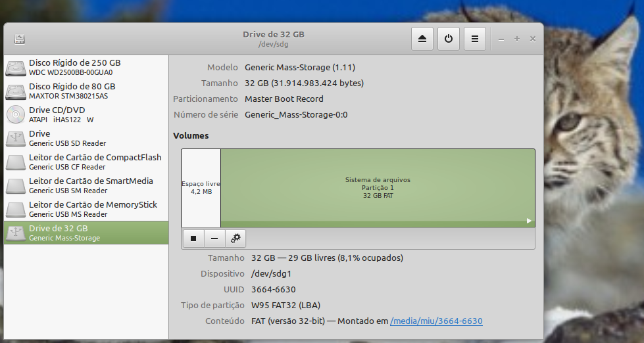Unmount the selected partition with stop button
The height and width of the screenshot is (343, 644).
193,239
